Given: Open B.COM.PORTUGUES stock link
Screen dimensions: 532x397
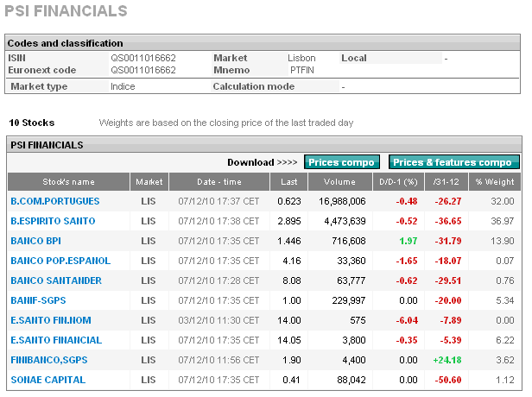Looking at the screenshot, I should click(x=55, y=201).
